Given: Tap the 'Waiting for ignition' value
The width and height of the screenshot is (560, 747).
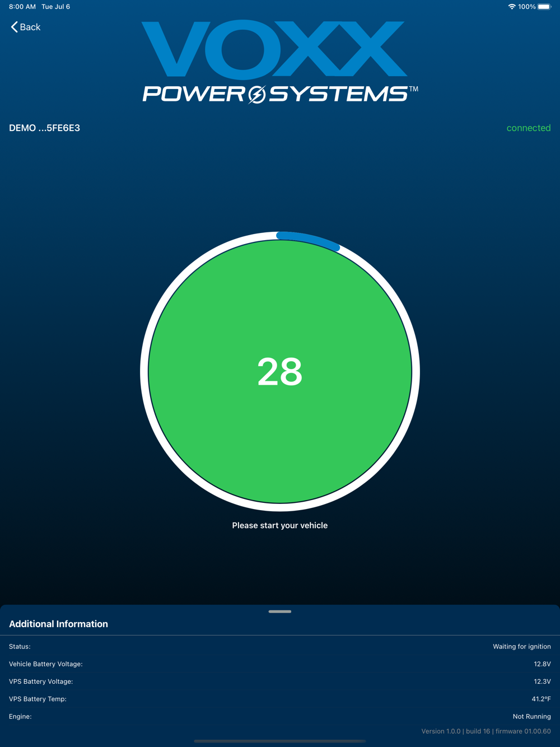Looking at the screenshot, I should [522, 646].
